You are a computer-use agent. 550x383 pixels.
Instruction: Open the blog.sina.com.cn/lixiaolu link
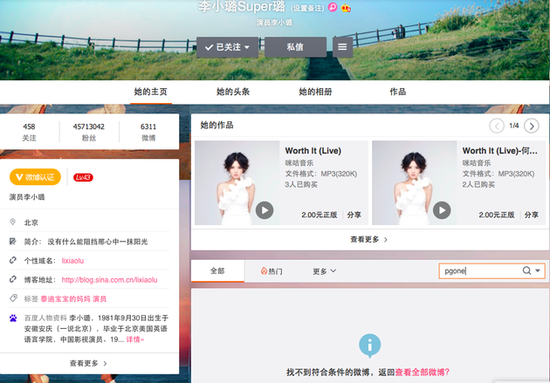(x=109, y=280)
